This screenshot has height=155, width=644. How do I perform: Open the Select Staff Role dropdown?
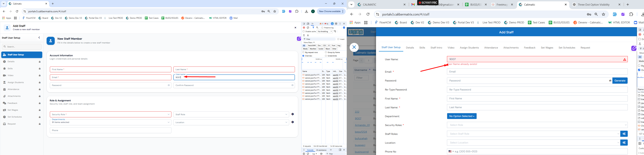[x=533, y=134]
